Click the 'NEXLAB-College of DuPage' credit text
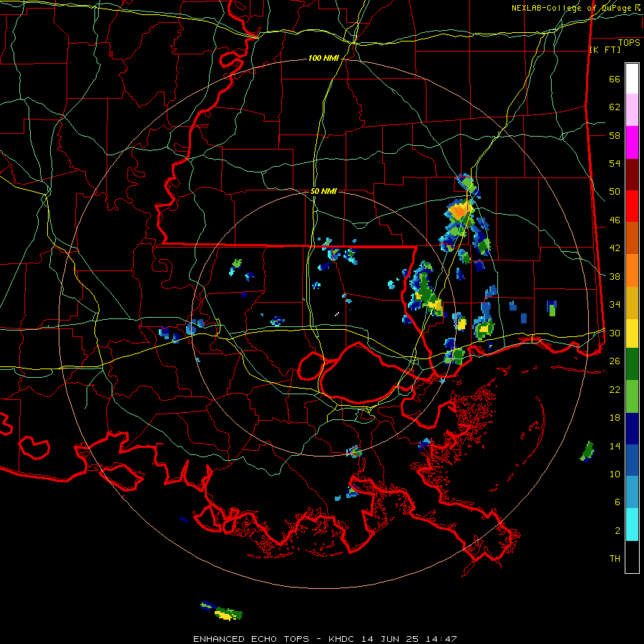 [572, 8]
